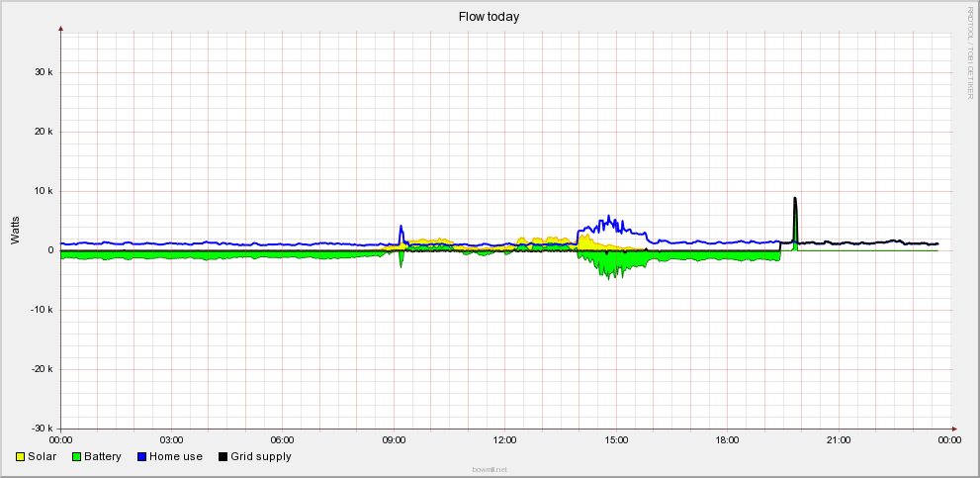Click the 15:00 time axis marker

pyautogui.click(x=616, y=438)
